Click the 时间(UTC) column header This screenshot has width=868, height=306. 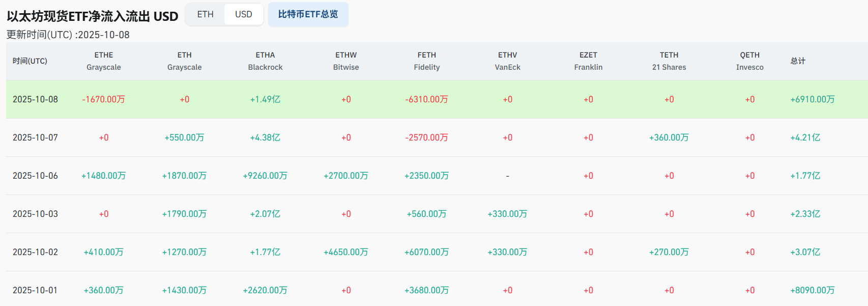[x=30, y=61]
